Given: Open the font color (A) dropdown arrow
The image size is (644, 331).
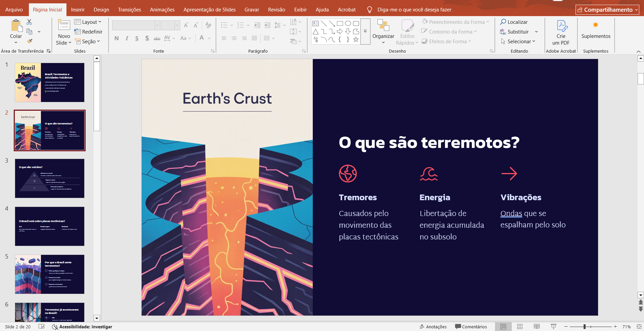Looking at the screenshot, I should (209, 38).
